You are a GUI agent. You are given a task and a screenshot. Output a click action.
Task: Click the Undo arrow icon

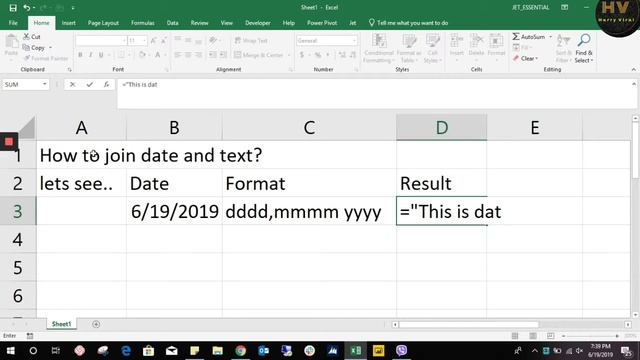click(x=27, y=8)
